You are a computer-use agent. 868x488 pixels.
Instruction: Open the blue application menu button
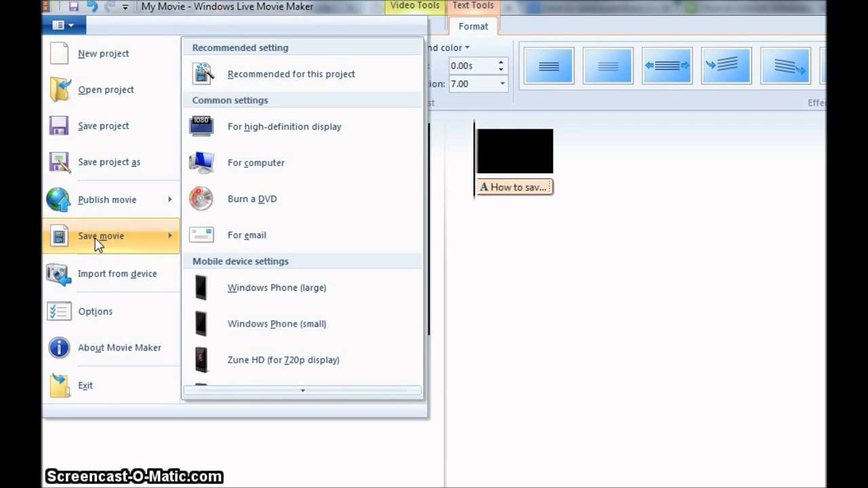pos(64,25)
